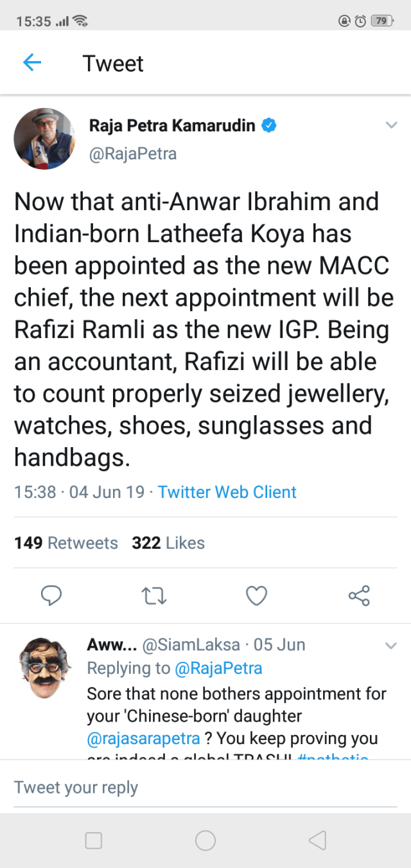
Task: Tap the Tweet your reply field
Action: pyautogui.click(x=205, y=787)
